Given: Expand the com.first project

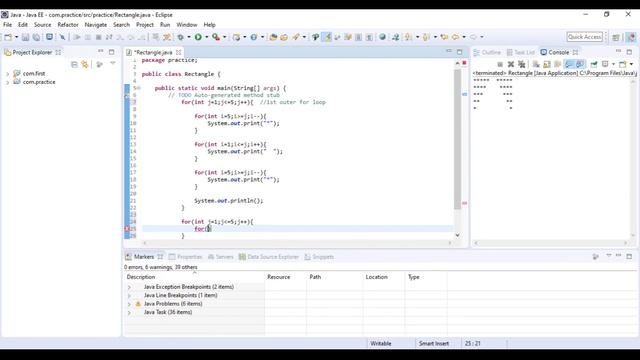Looking at the screenshot, I should pyautogui.click(x=7, y=74).
